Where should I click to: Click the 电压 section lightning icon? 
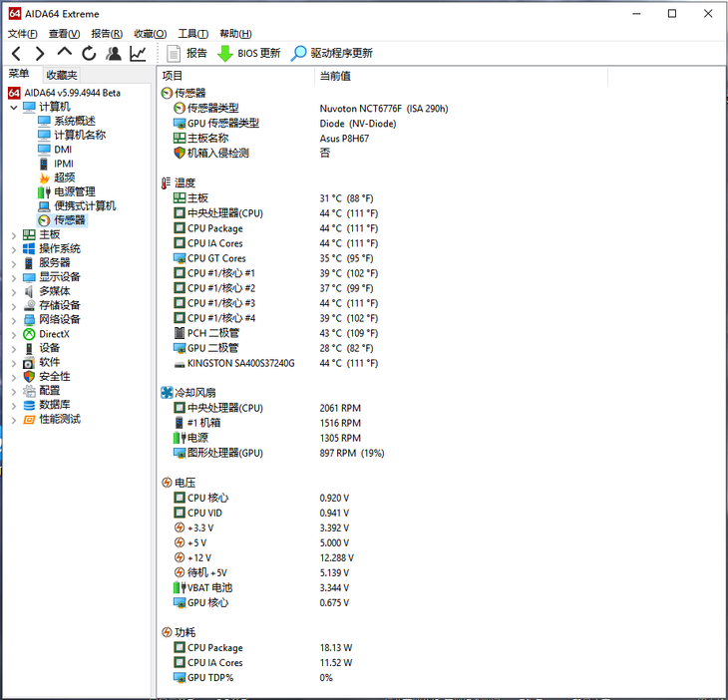167,483
